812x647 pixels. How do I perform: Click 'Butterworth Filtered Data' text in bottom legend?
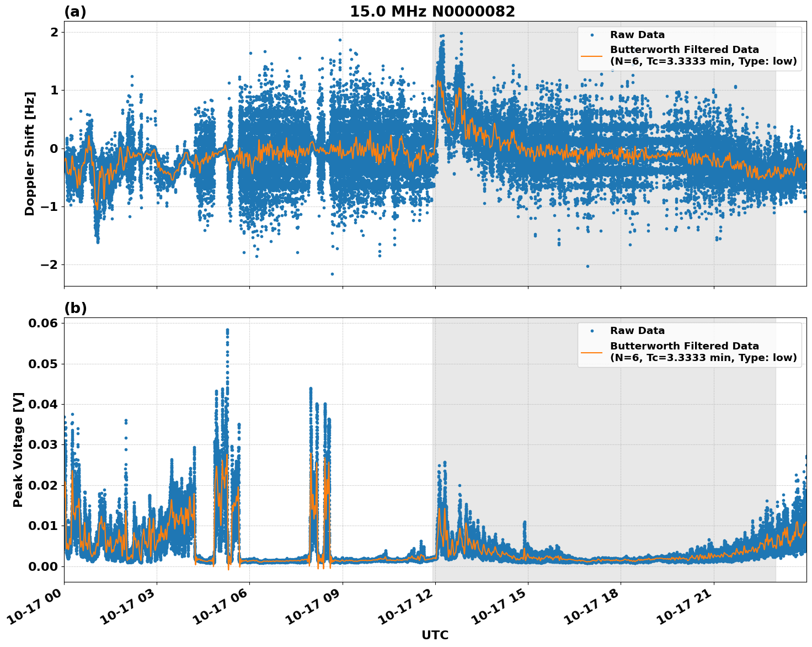click(x=684, y=346)
